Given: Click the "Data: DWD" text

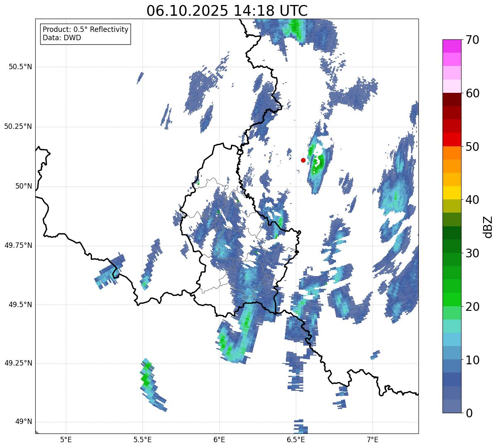Looking at the screenshot, I should (62, 38).
